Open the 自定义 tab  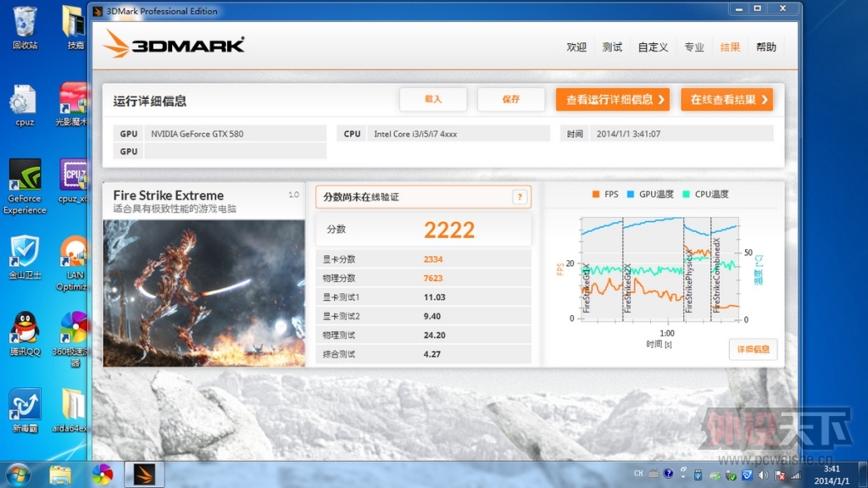653,47
